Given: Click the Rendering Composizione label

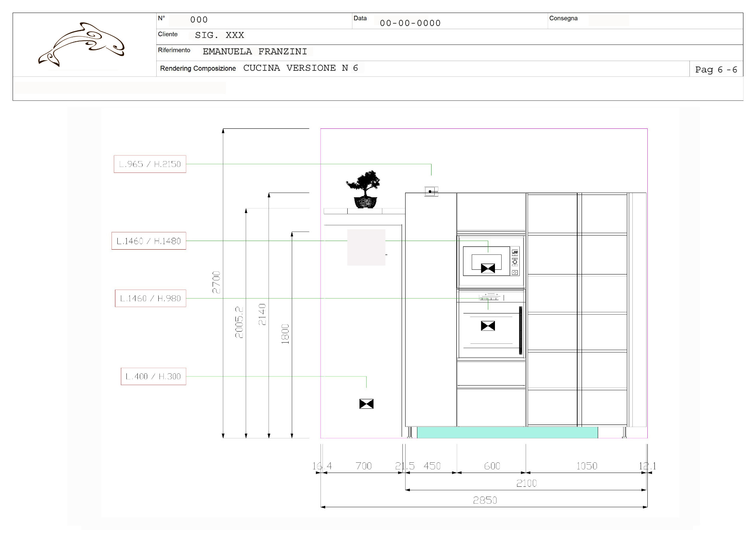Looking at the screenshot, I should point(198,69).
